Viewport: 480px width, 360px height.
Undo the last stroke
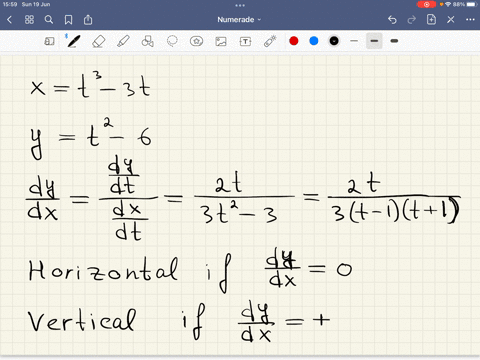(392, 20)
